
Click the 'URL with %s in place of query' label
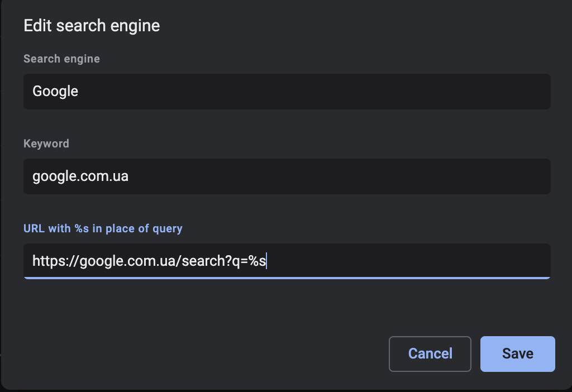click(103, 228)
